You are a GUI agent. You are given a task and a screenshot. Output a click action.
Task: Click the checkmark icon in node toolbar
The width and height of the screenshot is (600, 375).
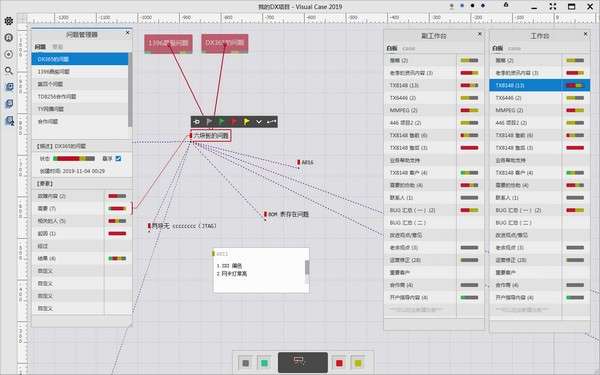coord(259,122)
